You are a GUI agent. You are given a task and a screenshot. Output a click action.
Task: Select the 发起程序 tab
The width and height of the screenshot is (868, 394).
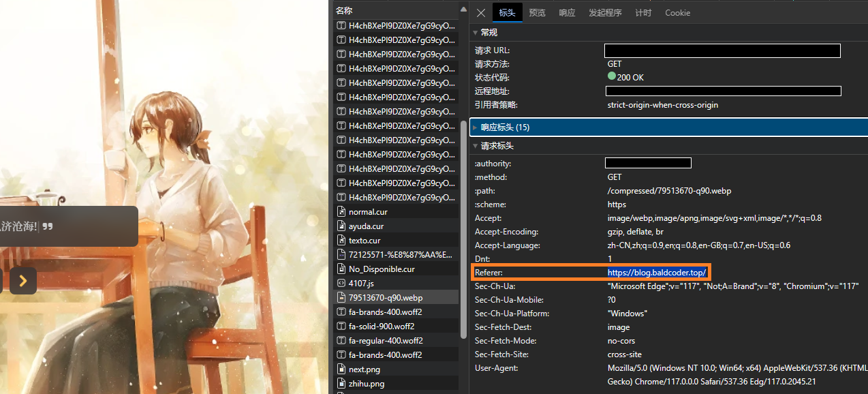(x=605, y=13)
